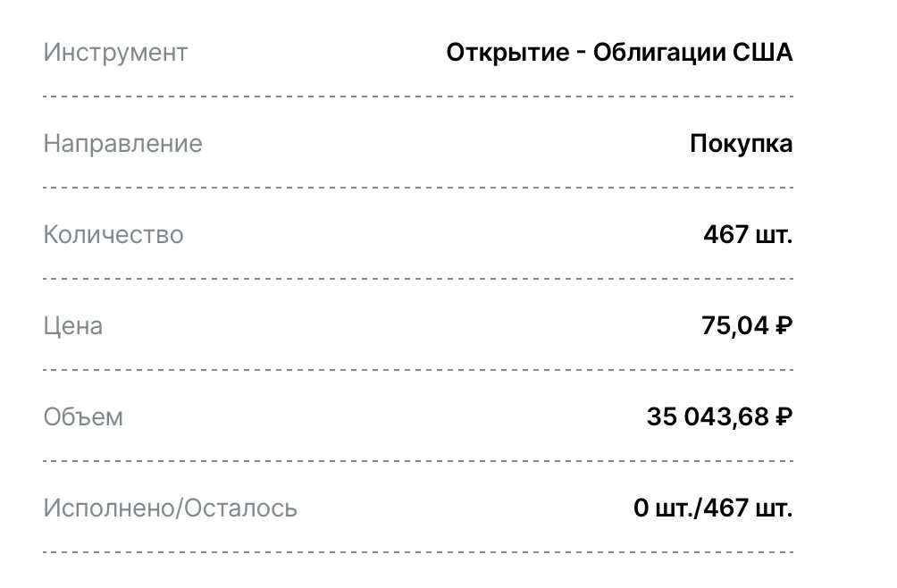Select the Открытие - Облигации США instrument name
The image size is (897, 588).
[619, 53]
